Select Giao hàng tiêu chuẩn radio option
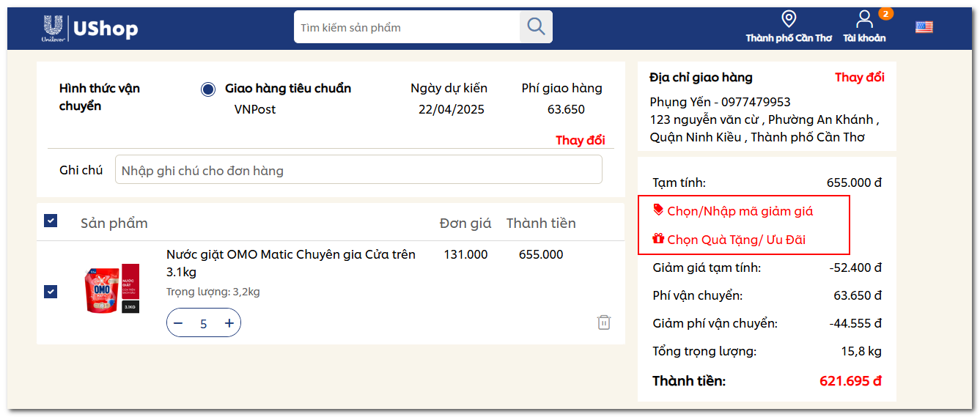The image size is (980, 417). (208, 89)
